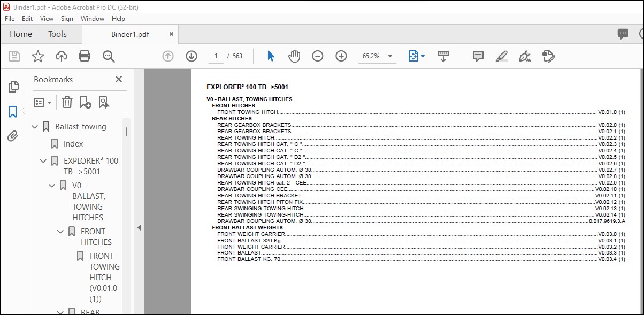Collapse the Ballast_towing bookmark
Image resolution: width=644 pixels, height=315 pixels.
[x=35, y=127]
